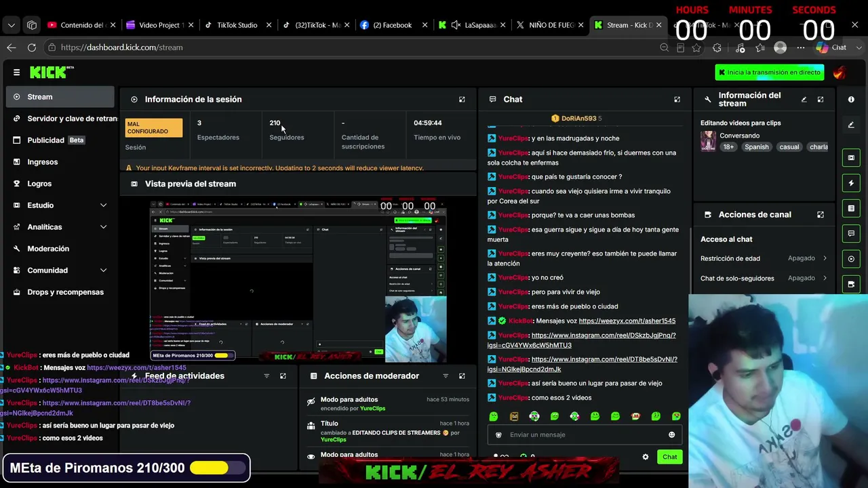Image resolution: width=868 pixels, height=488 pixels.
Task: Click the stream preview thumbnail
Action: point(298,281)
